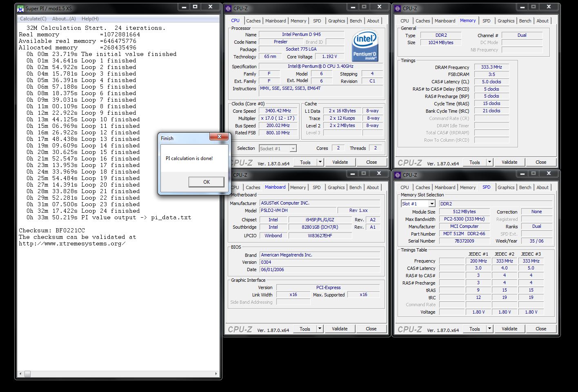Click CPU-Z icon in bottom-right SPD window title

click(x=398, y=175)
